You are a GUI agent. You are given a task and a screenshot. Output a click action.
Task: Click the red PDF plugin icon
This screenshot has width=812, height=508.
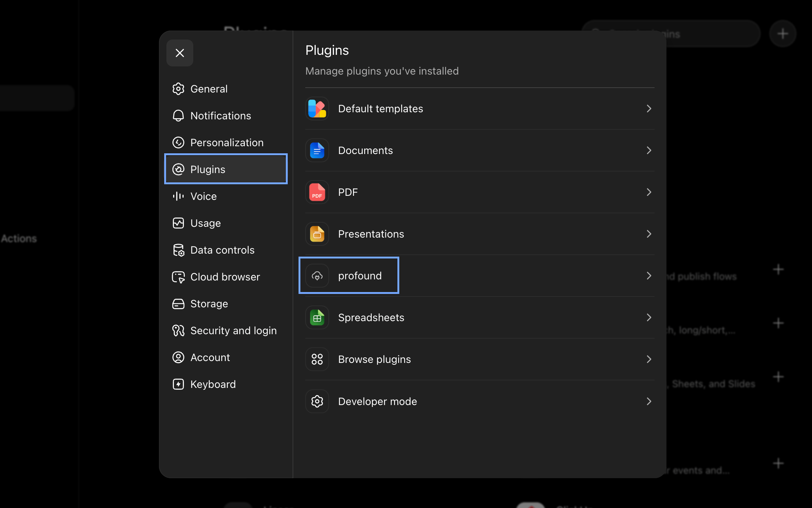pos(317,192)
